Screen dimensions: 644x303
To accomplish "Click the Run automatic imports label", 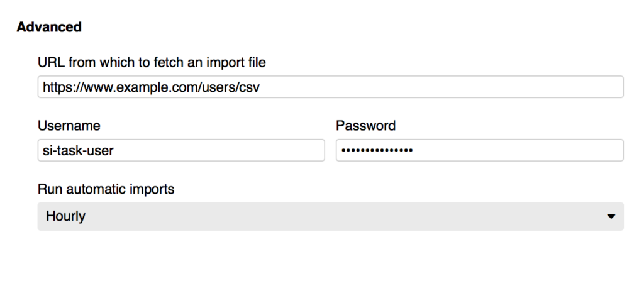I will (x=106, y=189).
